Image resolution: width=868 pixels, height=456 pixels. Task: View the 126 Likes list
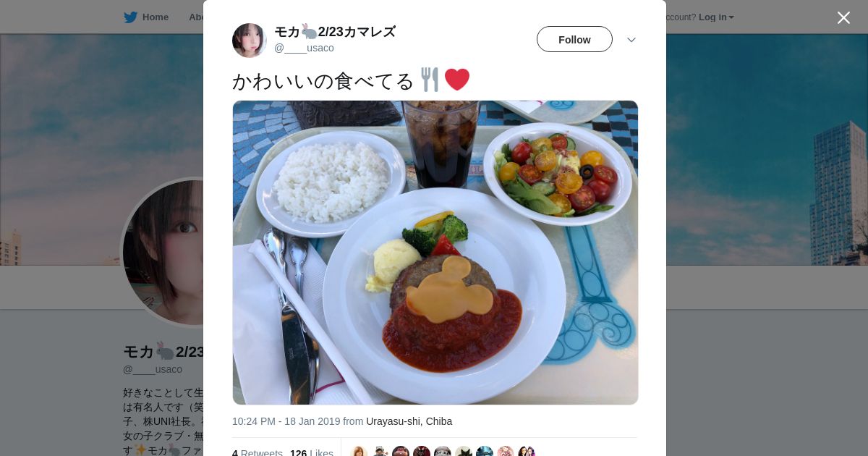[x=312, y=453]
